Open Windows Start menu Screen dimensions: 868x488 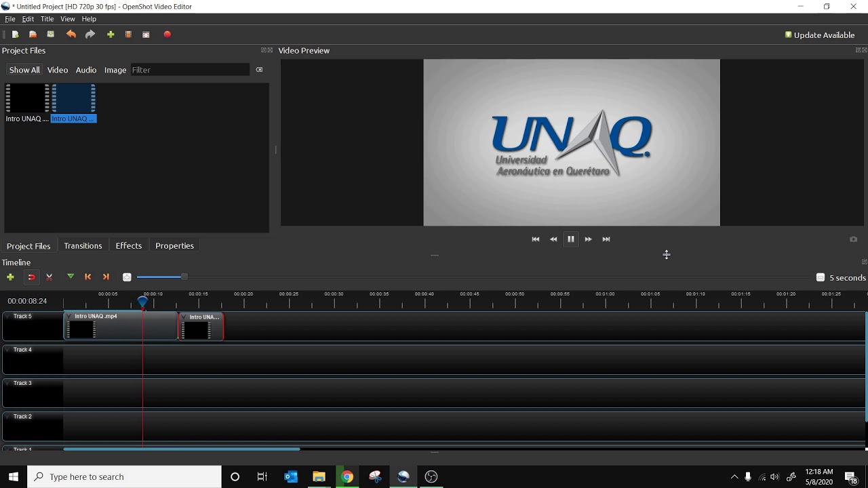14,476
